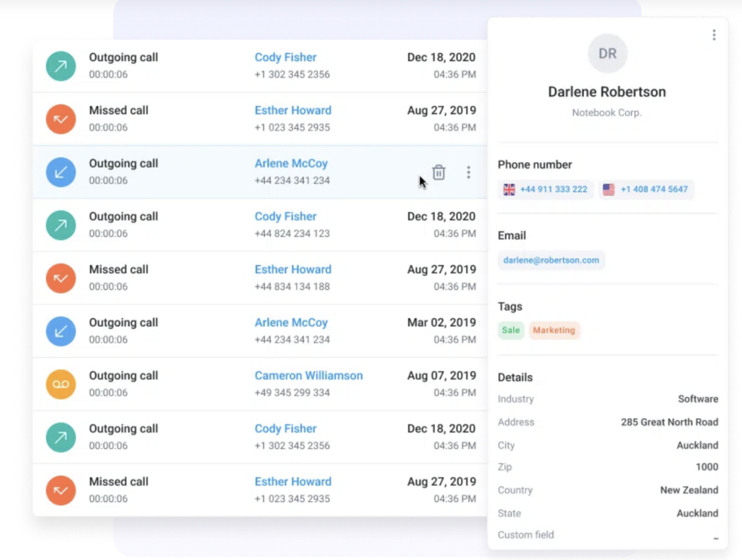
Task: Select the Phone number section header
Action: [x=534, y=165]
